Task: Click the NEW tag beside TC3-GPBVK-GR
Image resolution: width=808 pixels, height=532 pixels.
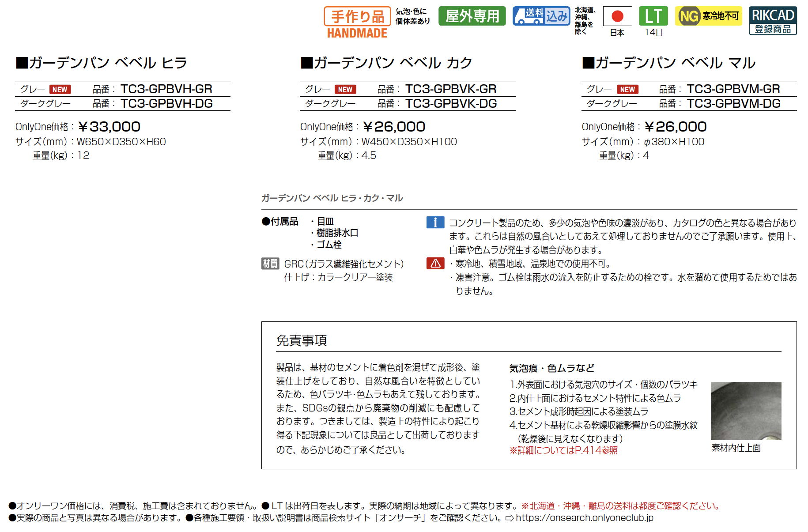Action: tap(345, 90)
